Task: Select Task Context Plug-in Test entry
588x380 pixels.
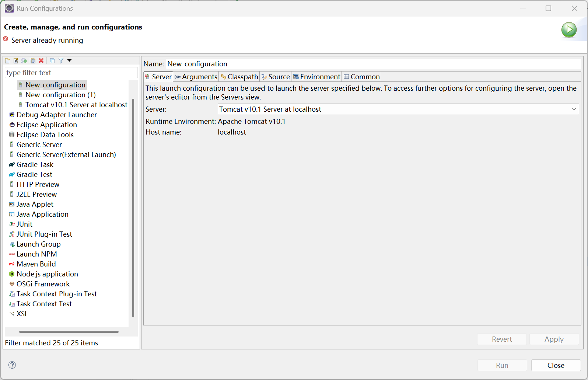Action: (53, 294)
